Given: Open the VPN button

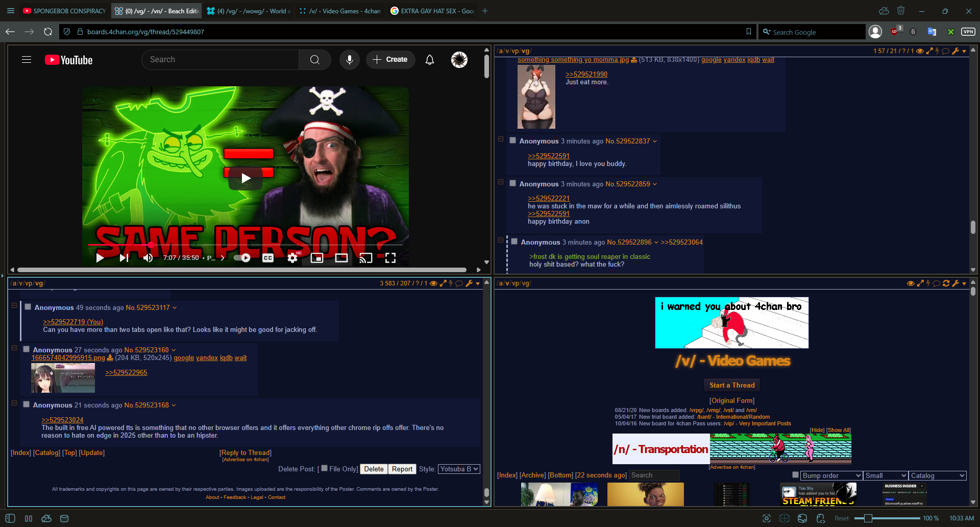Looking at the screenshot, I should [968, 32].
